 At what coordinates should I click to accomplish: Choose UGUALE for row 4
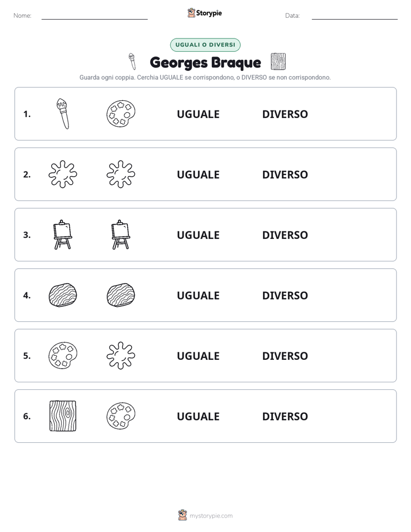click(x=199, y=295)
